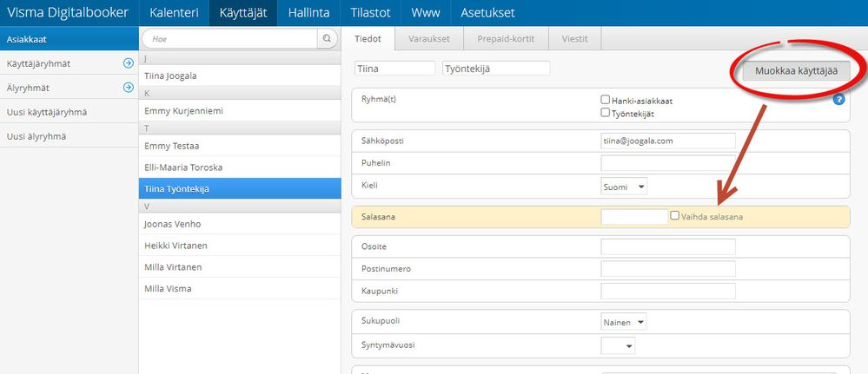Screen dimensions: 868x374
Task: Select user Joonas Venho from list
Action: point(169,224)
